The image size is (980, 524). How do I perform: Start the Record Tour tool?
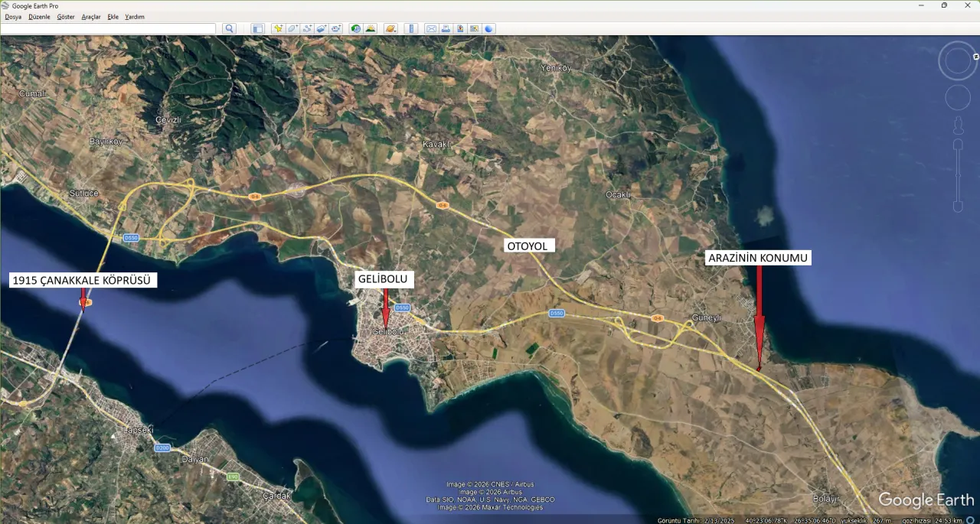coord(336,28)
